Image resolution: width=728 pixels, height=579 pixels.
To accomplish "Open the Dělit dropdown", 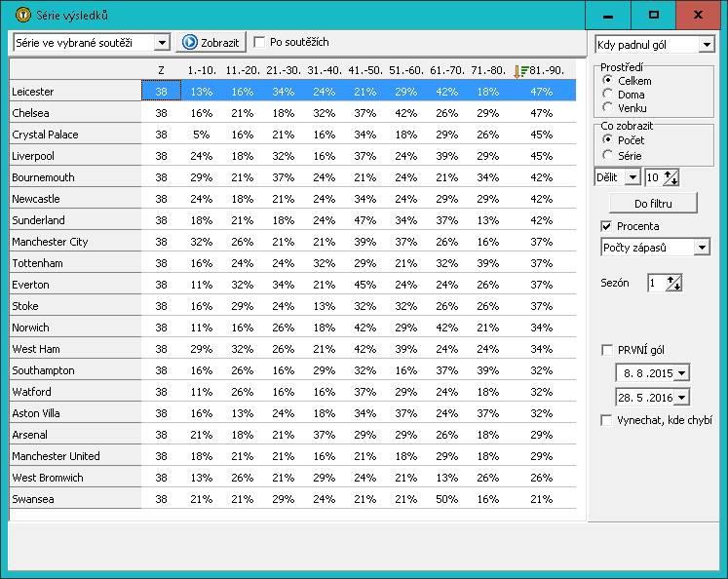I will 632,177.
